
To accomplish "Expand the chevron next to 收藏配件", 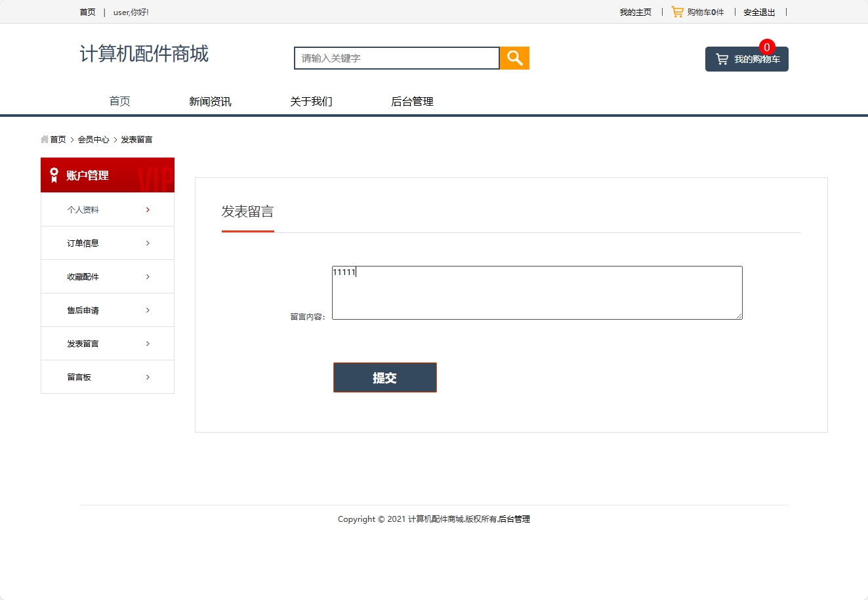I will click(x=147, y=276).
